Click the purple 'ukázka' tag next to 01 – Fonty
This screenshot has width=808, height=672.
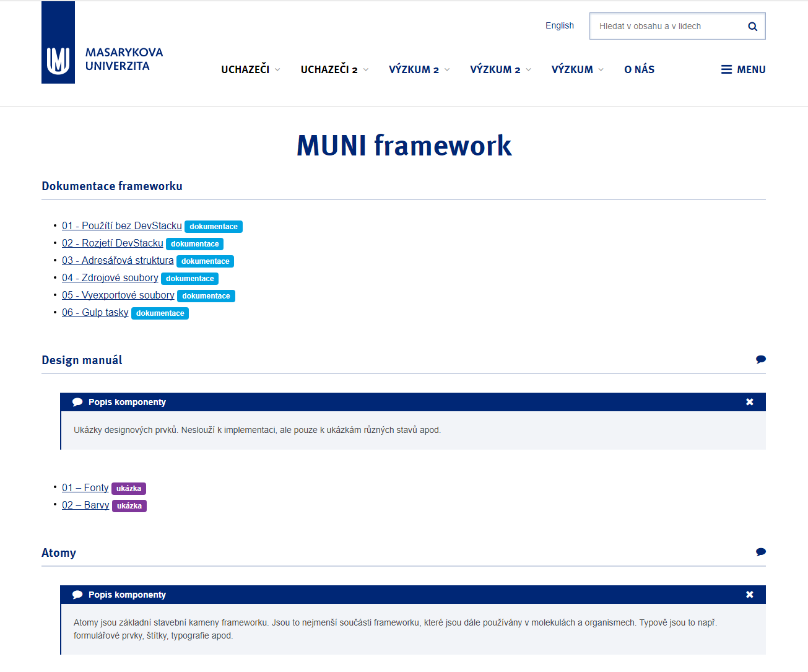pos(129,488)
